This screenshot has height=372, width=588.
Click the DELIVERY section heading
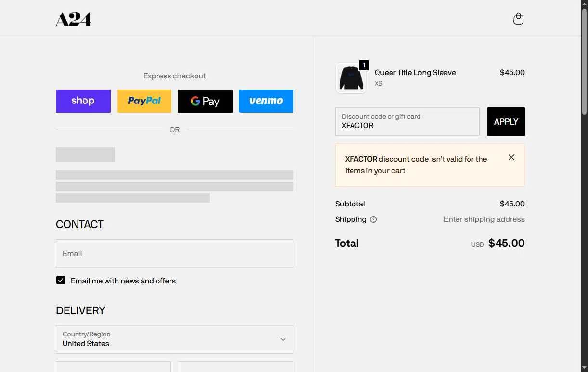click(80, 311)
